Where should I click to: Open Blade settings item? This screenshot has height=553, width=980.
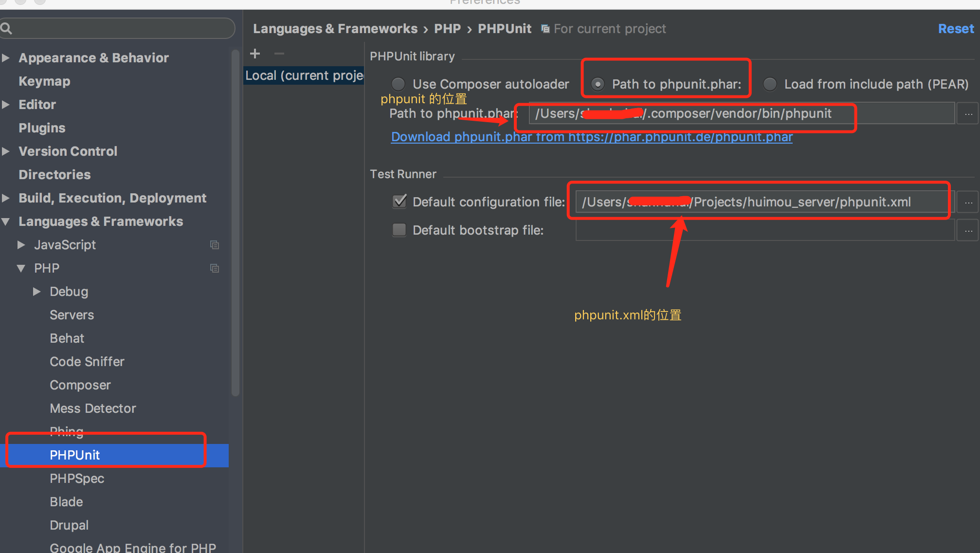click(x=66, y=502)
